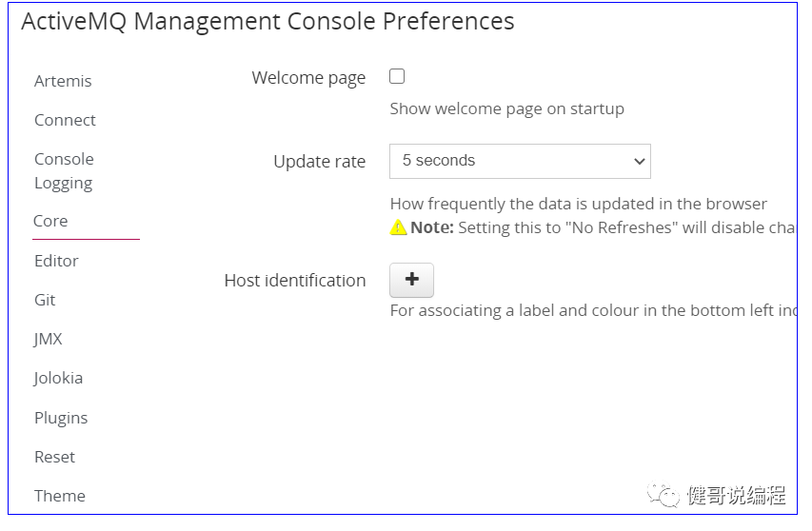Image resolution: width=812 pixels, height=531 pixels.
Task: Click the Welcome page label
Action: click(308, 78)
